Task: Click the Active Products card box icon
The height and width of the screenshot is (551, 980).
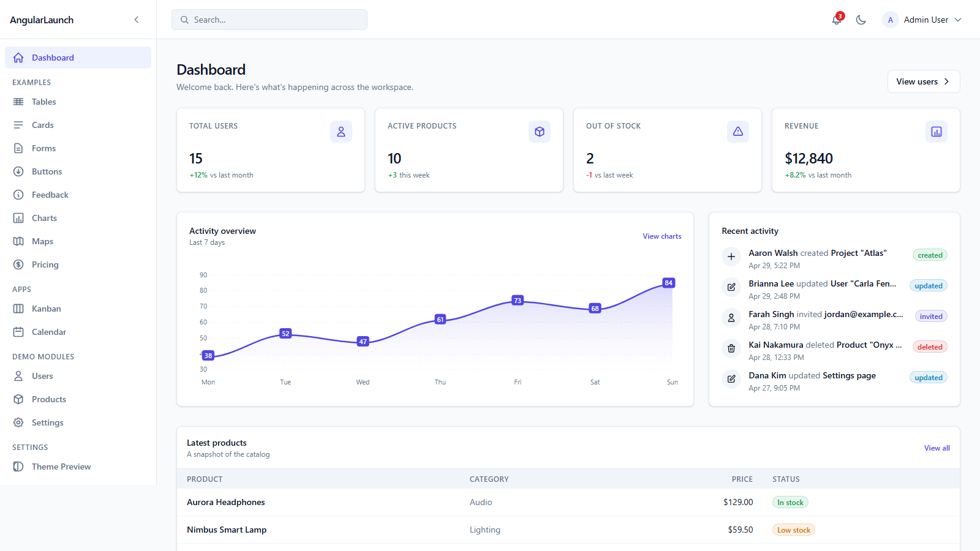Action: 540,132
